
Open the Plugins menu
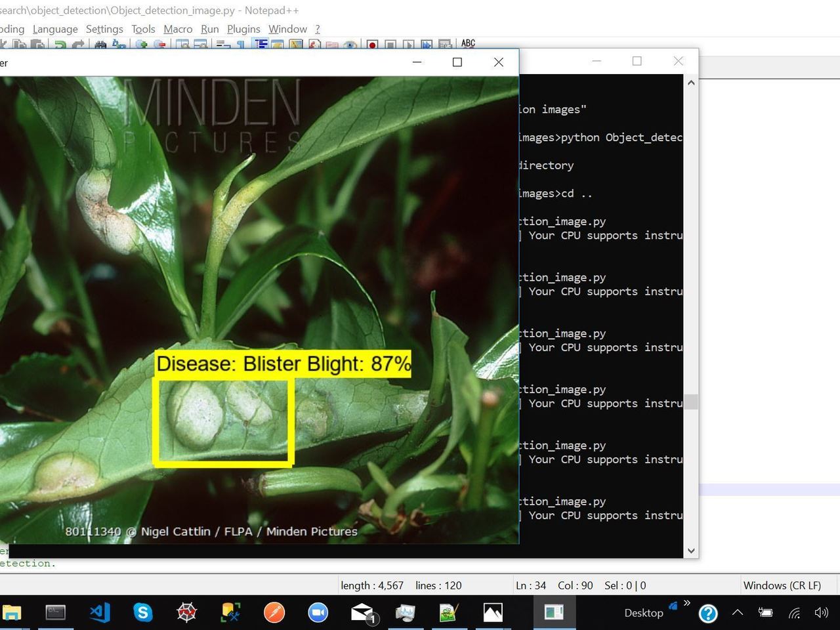click(243, 29)
